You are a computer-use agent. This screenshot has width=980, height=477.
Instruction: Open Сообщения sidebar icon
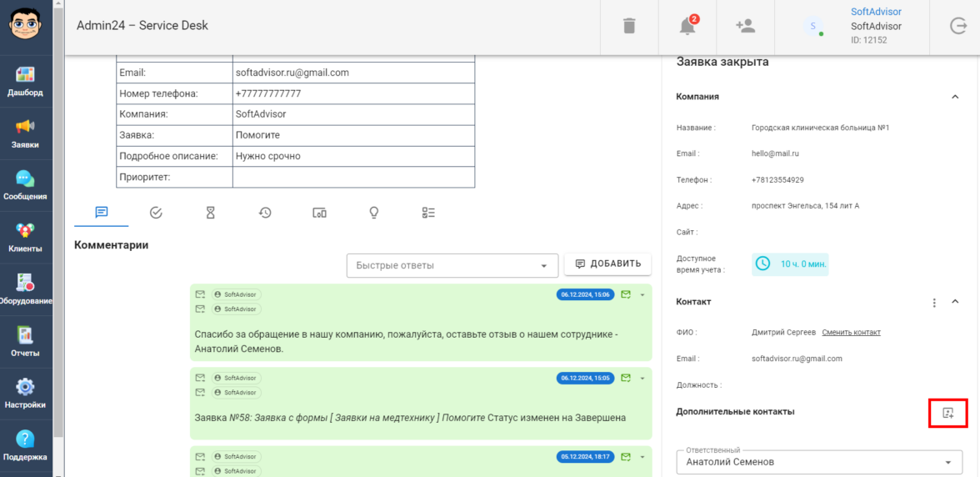(x=26, y=186)
